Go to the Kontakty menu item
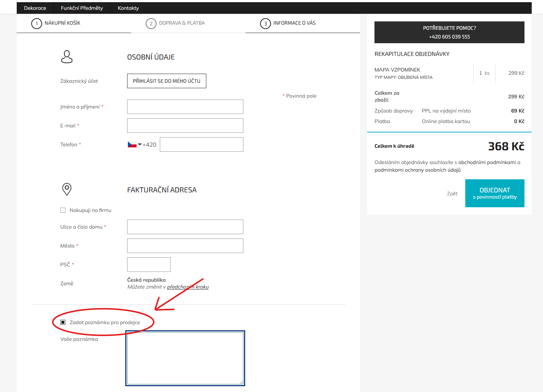This screenshot has width=543, height=392. (128, 8)
